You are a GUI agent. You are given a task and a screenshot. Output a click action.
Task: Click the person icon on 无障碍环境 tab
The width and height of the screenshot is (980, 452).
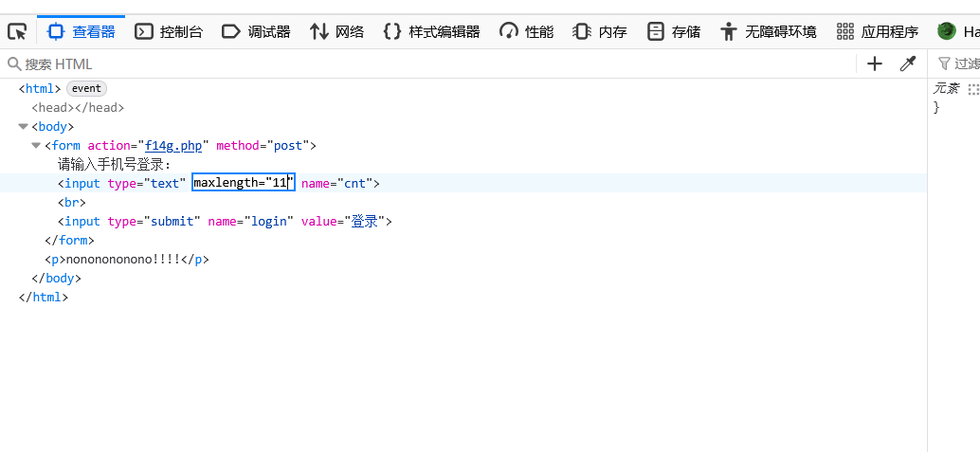coord(729,31)
